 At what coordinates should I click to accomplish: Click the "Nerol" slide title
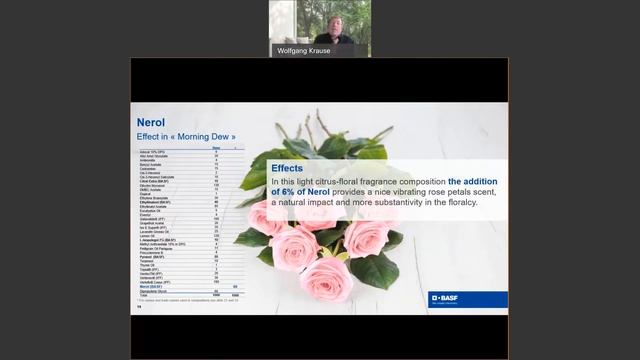click(151, 122)
